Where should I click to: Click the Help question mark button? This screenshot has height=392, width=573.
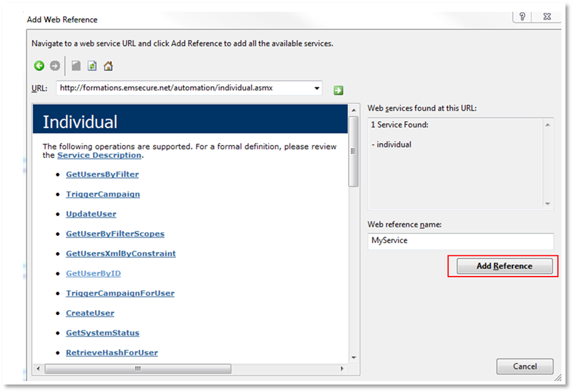(522, 17)
